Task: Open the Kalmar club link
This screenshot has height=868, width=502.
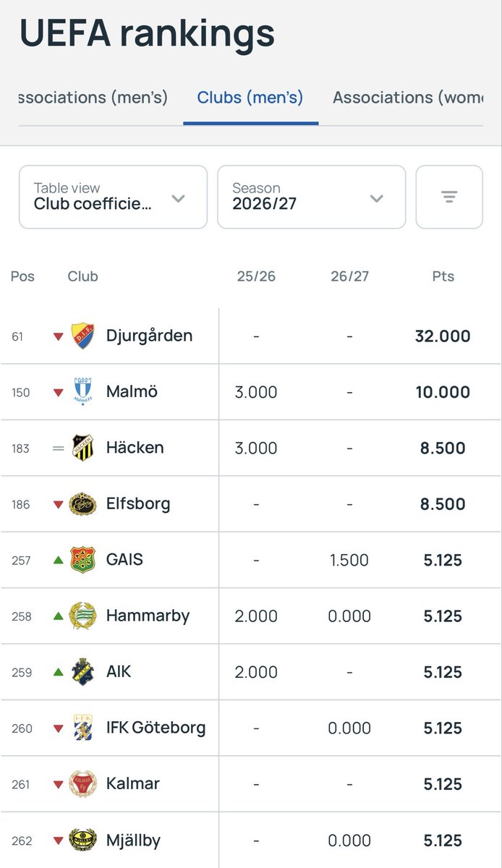Action: 133,783
